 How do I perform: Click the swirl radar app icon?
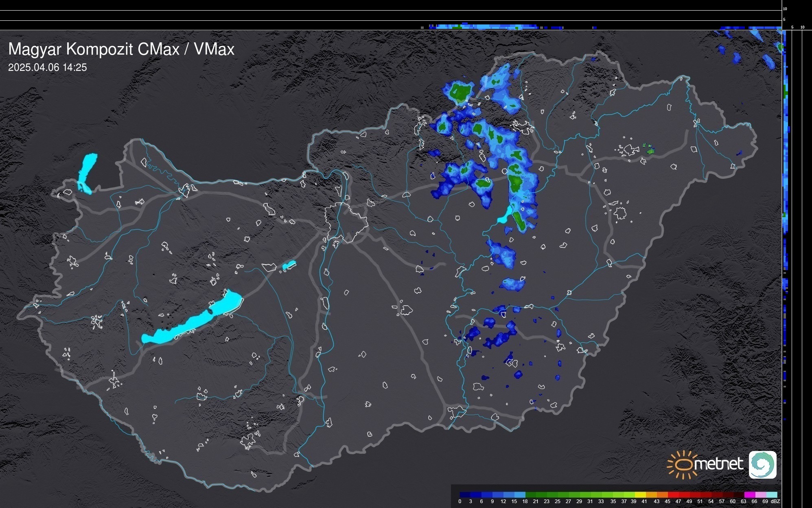[x=762, y=464]
